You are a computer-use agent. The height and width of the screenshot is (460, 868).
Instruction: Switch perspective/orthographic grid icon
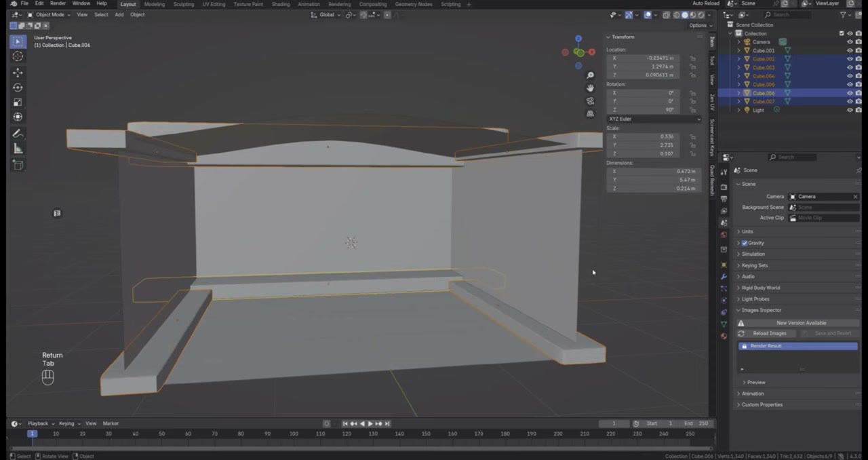(590, 113)
